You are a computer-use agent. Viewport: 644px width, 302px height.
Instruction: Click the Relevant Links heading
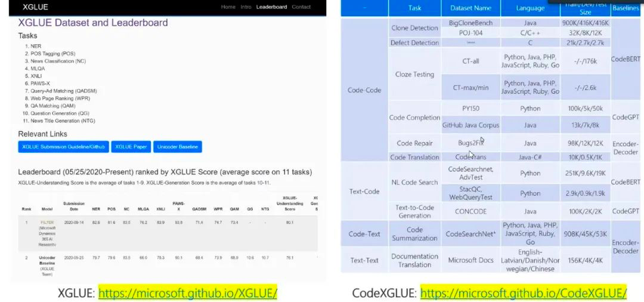click(43, 134)
